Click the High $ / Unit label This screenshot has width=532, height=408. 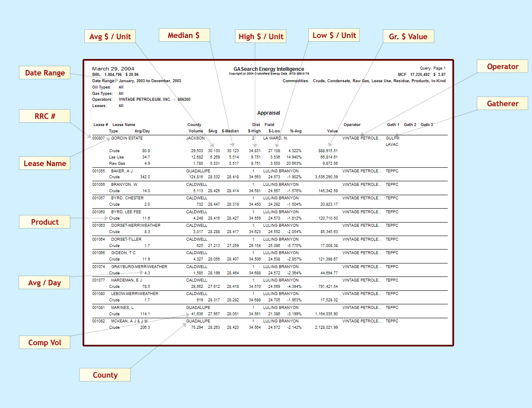pyautogui.click(x=261, y=37)
